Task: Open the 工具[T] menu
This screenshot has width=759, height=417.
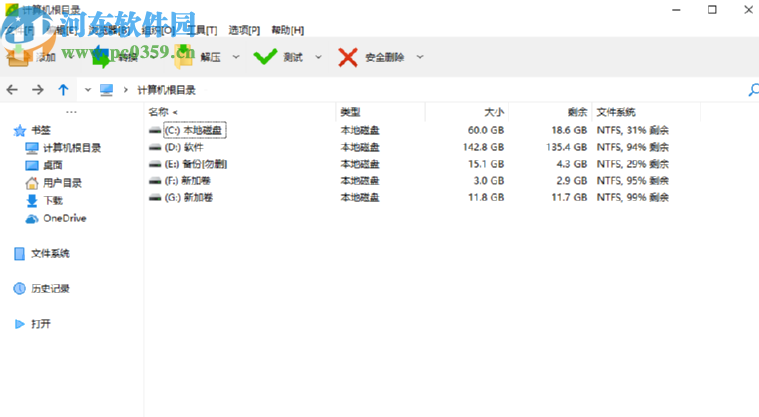Action: (x=202, y=30)
